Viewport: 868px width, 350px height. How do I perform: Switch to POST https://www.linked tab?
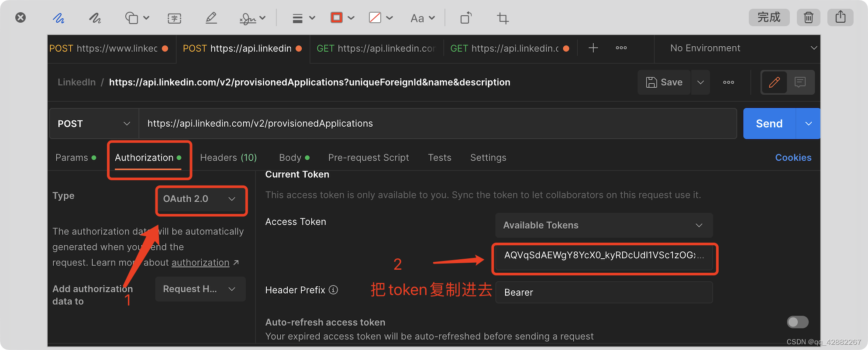pyautogui.click(x=109, y=48)
